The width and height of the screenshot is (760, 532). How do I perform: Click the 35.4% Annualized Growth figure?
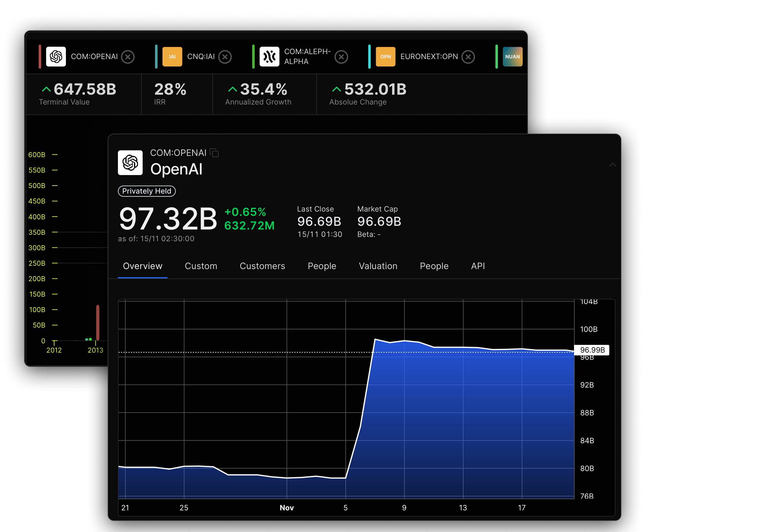pos(264,89)
